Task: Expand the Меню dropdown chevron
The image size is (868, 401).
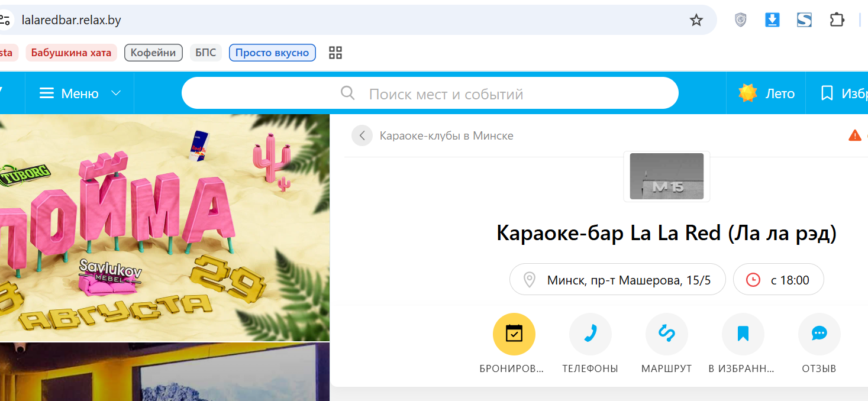Action: (117, 93)
